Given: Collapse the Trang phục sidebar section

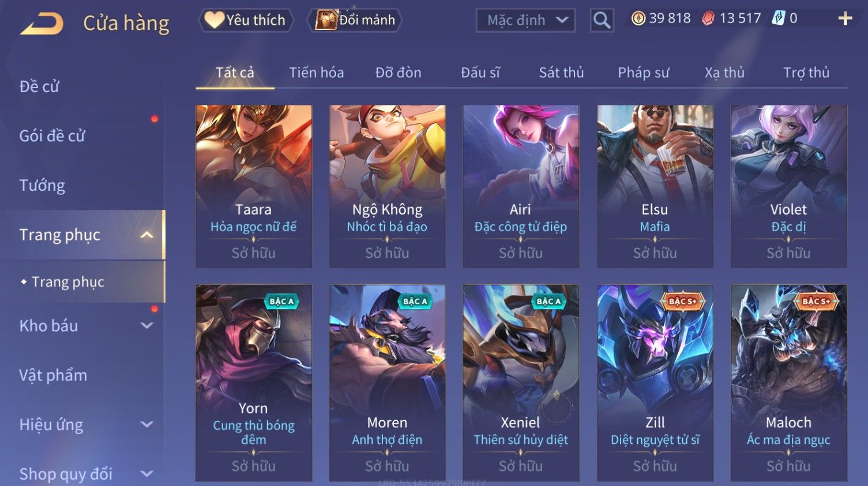Looking at the screenshot, I should pos(147,235).
